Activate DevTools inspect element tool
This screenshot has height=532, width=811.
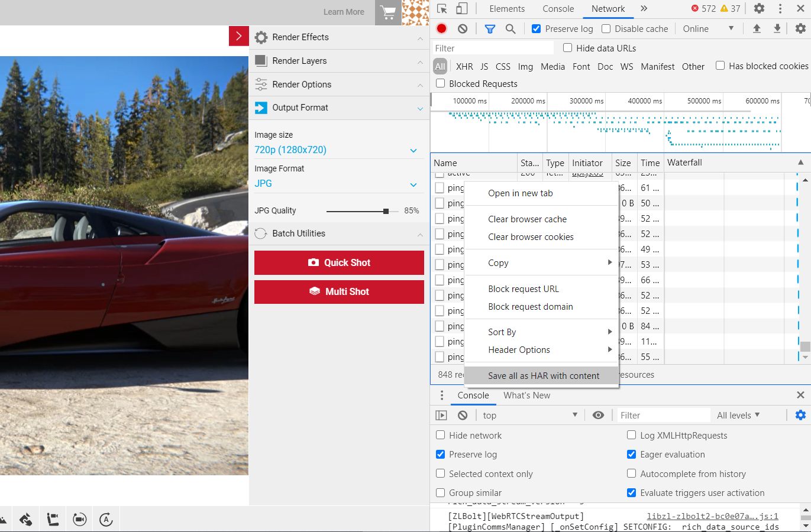[x=442, y=8]
